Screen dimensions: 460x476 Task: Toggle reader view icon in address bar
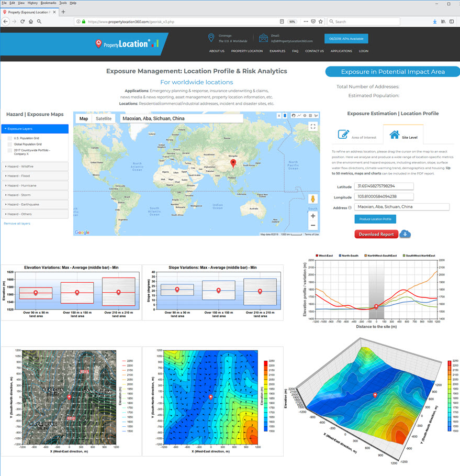click(x=282, y=21)
